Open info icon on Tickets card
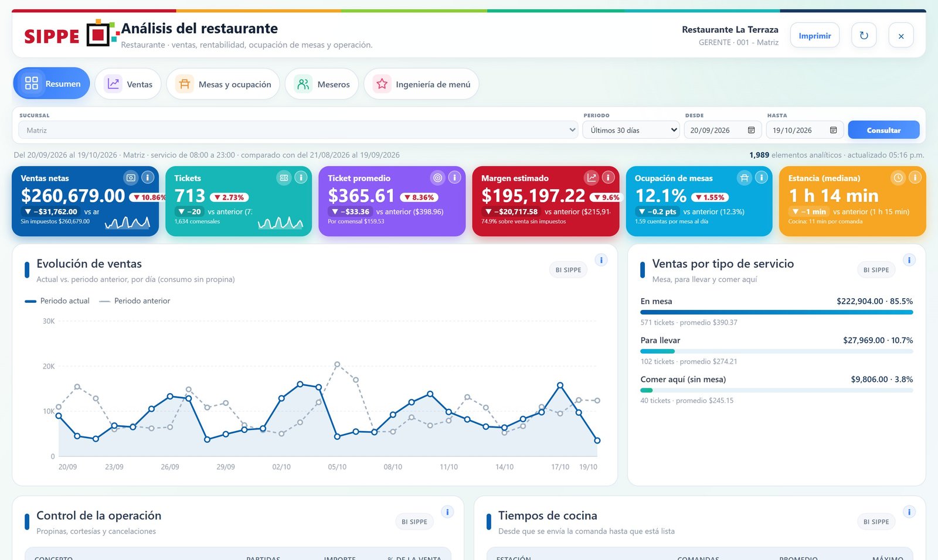The image size is (938, 560). (x=301, y=177)
